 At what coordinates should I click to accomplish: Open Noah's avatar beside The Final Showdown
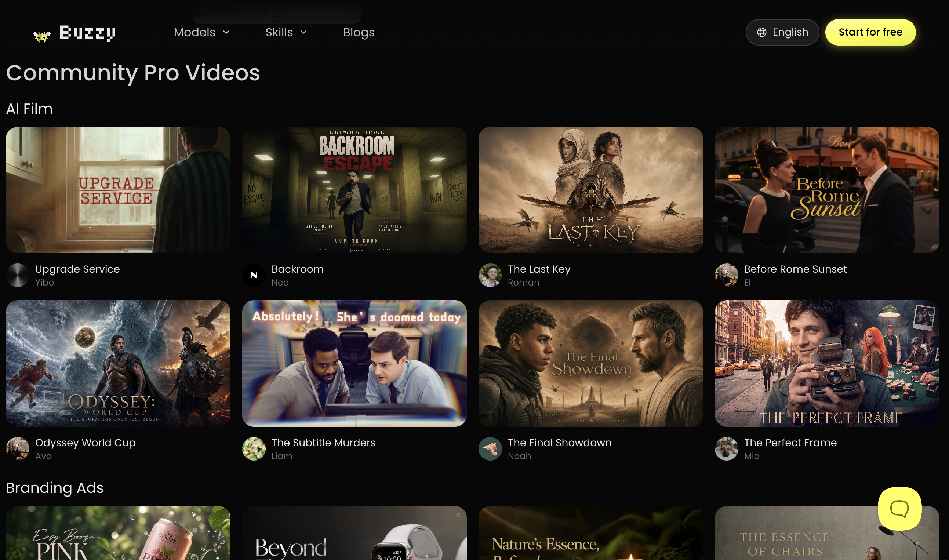coord(490,449)
